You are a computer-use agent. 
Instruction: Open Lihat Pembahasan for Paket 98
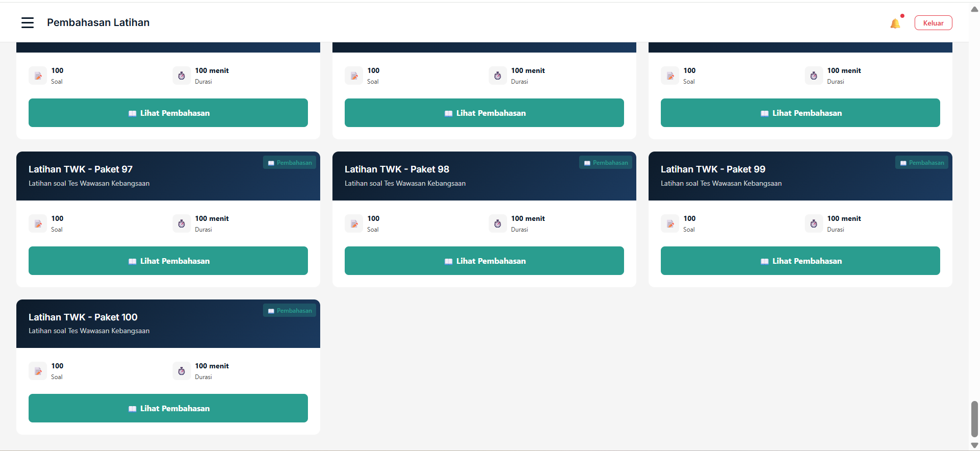pyautogui.click(x=484, y=261)
